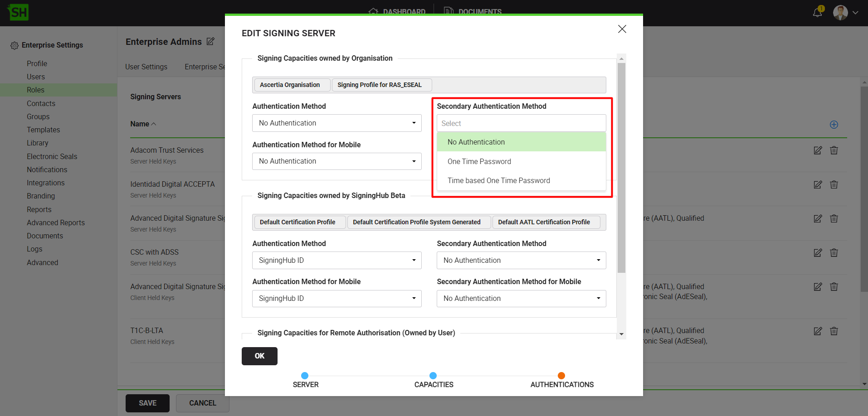This screenshot has width=868, height=416.
Task: Delete the CSC with ADSS server
Action: point(834,252)
